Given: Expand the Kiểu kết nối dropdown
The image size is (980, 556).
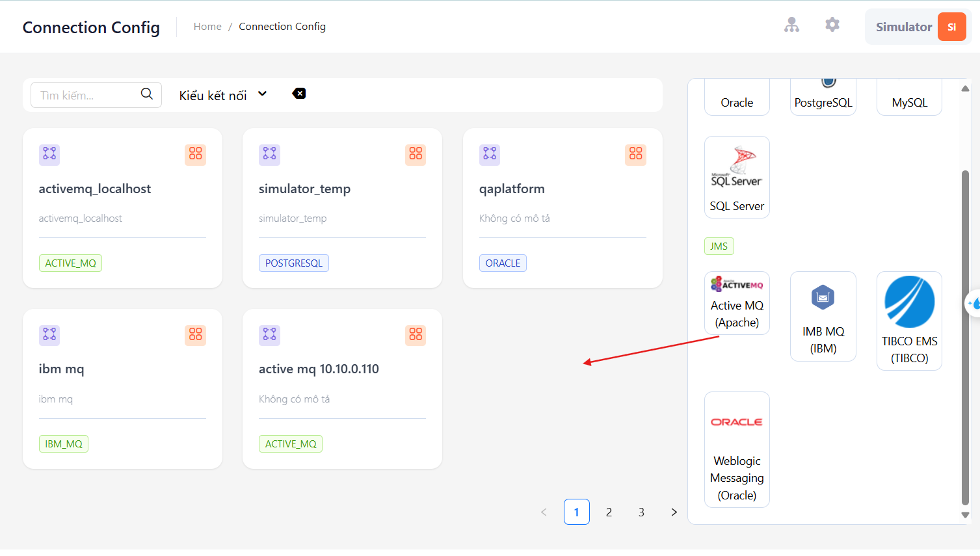Looking at the screenshot, I should (x=223, y=95).
